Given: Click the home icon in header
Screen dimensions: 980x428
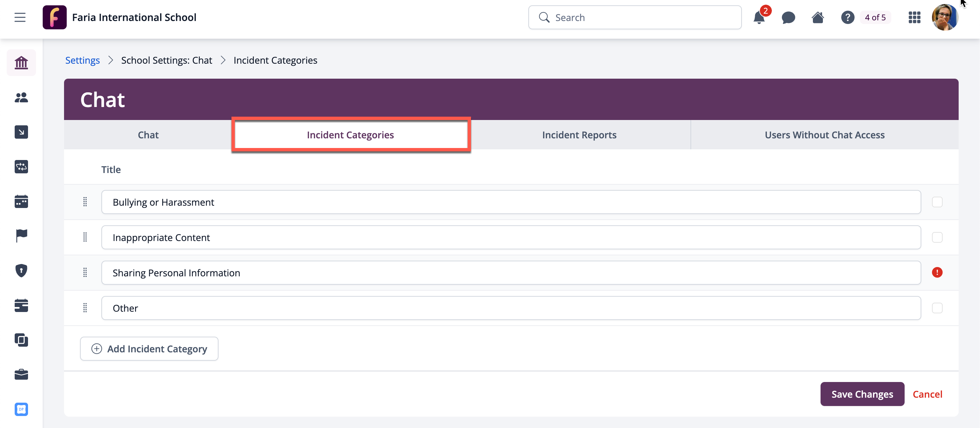Looking at the screenshot, I should (x=818, y=18).
